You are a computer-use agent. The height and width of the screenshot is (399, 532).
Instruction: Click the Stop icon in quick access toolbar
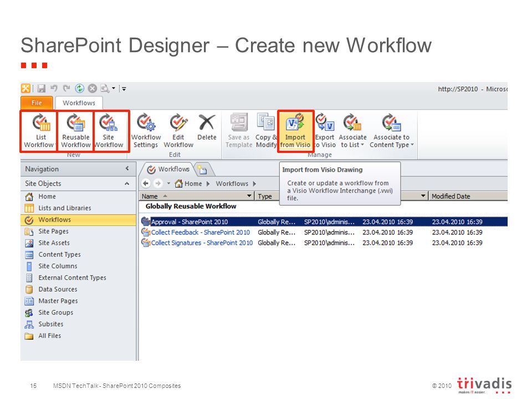click(93, 89)
